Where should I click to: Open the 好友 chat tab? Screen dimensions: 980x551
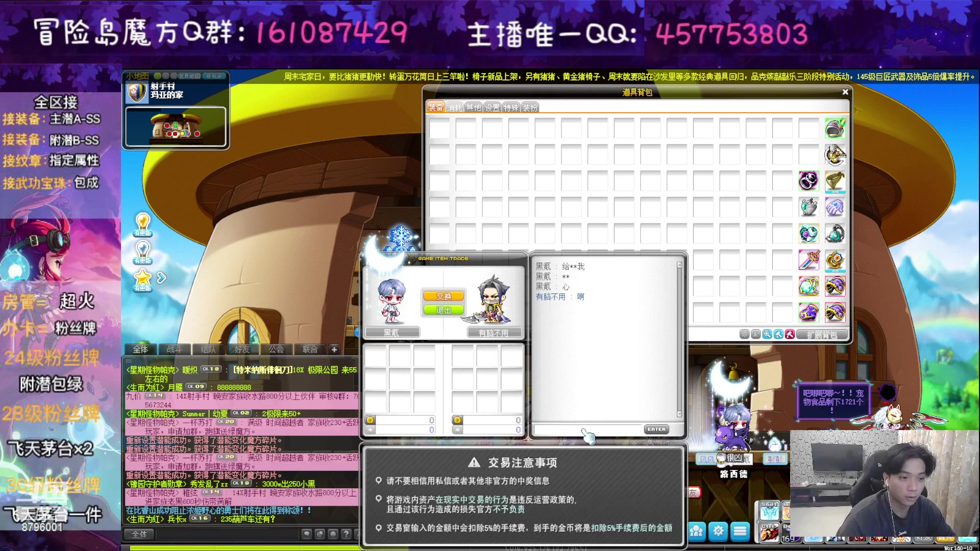(x=242, y=349)
